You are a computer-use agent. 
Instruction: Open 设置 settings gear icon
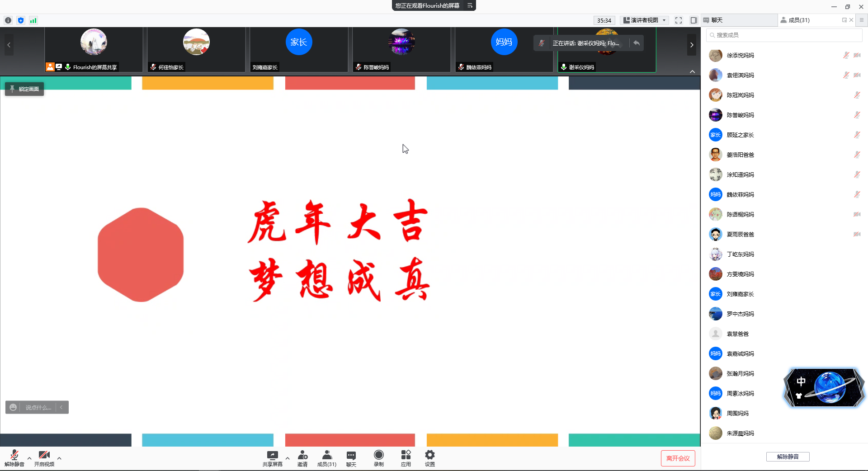tap(429, 455)
